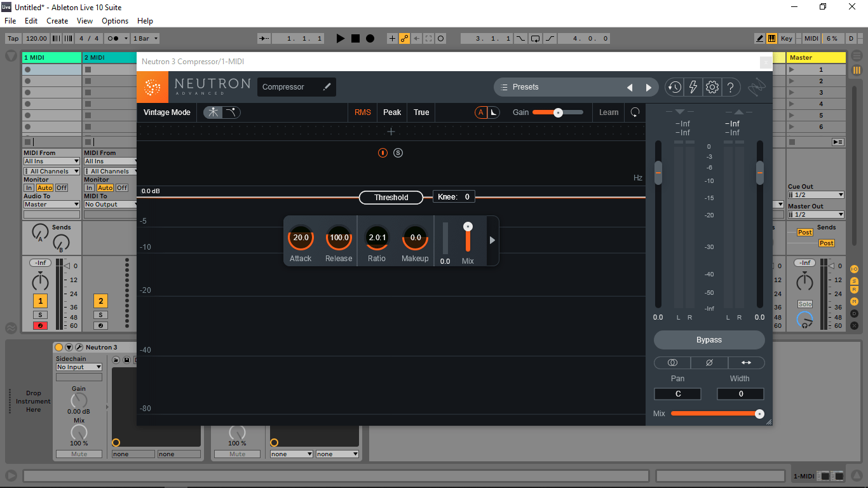Image resolution: width=868 pixels, height=488 pixels.
Task: Reset the Learn threshold icon
Action: pyautogui.click(x=635, y=112)
